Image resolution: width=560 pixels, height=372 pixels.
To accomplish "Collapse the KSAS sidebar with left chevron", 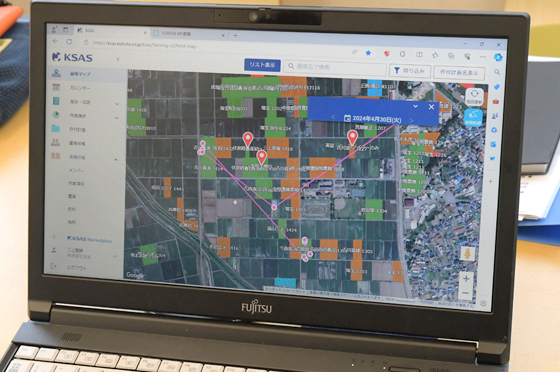I will [x=118, y=59].
